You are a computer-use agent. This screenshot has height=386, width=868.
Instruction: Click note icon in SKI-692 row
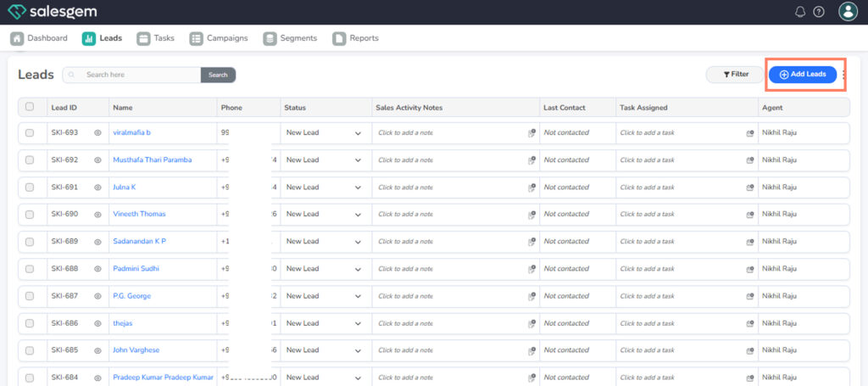pos(531,160)
